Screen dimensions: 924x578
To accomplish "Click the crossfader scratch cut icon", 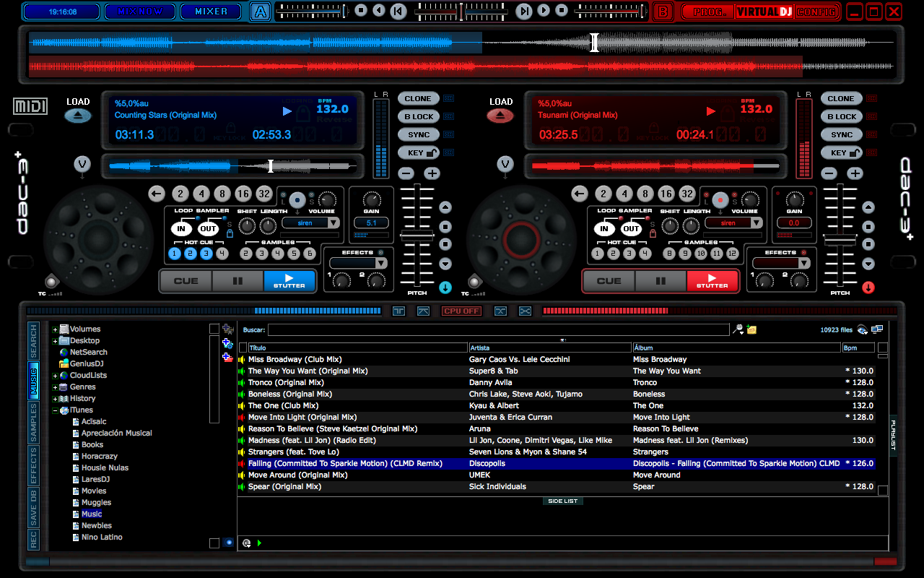I will click(525, 311).
